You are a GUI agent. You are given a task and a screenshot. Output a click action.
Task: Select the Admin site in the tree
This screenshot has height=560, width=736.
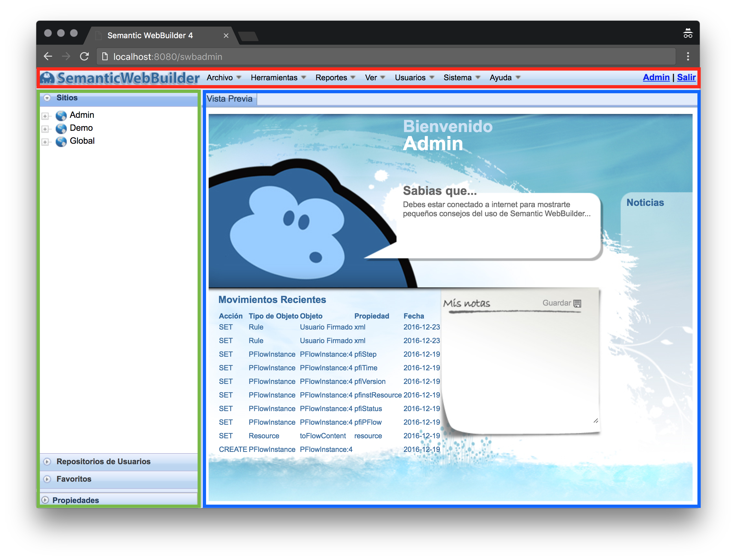click(82, 115)
